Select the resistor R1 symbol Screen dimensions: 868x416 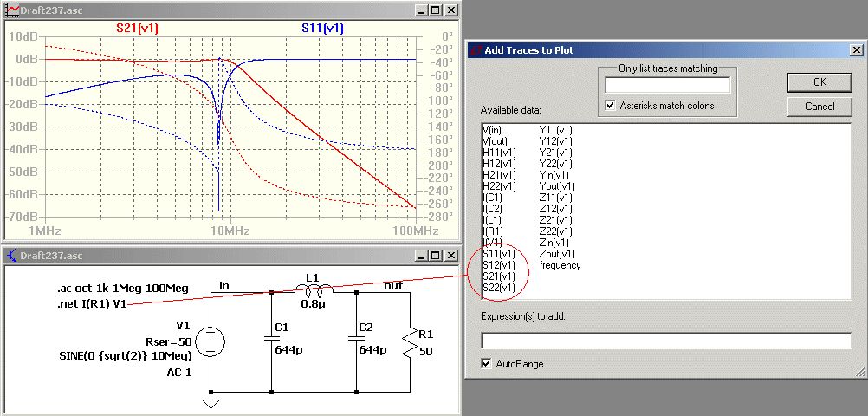click(410, 341)
